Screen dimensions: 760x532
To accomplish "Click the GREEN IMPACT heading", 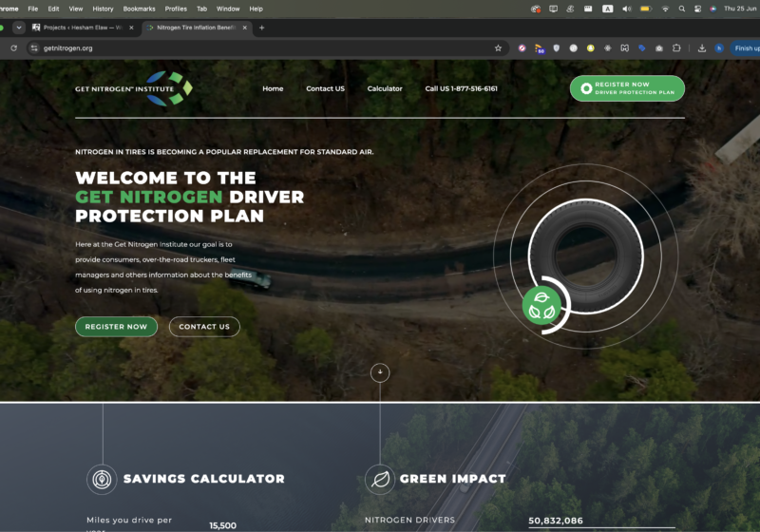I will coord(453,479).
